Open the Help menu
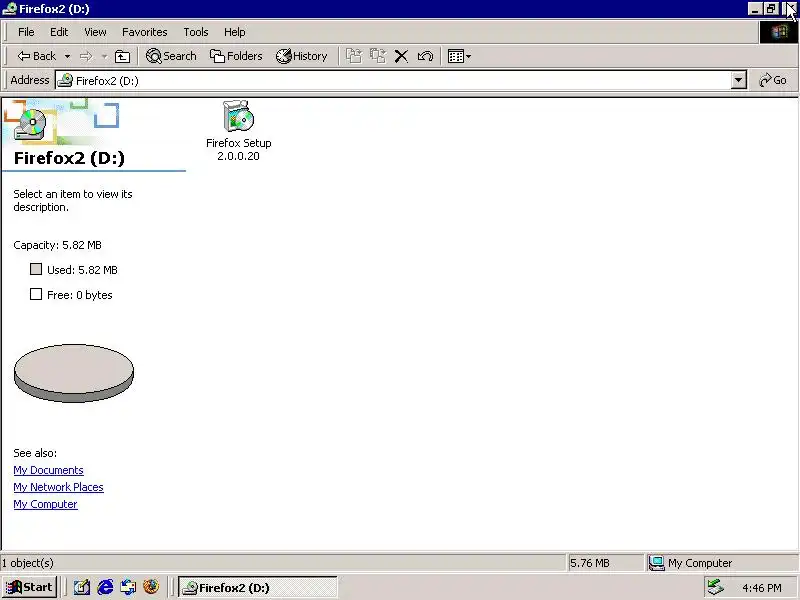This screenshot has height=600, width=800. pyautogui.click(x=234, y=32)
